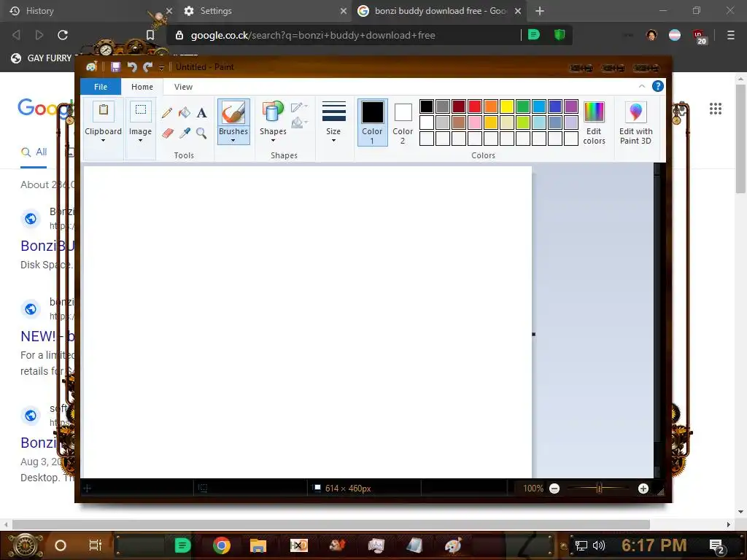Select the Fill with color bucket tool
Image resolution: width=747 pixels, height=560 pixels.
click(x=185, y=112)
